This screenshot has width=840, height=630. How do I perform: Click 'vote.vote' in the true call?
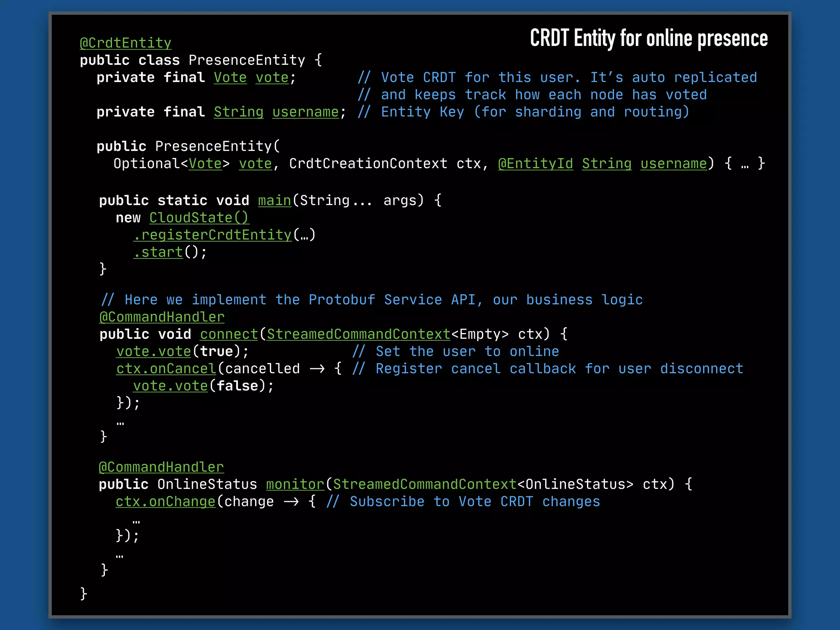click(154, 352)
